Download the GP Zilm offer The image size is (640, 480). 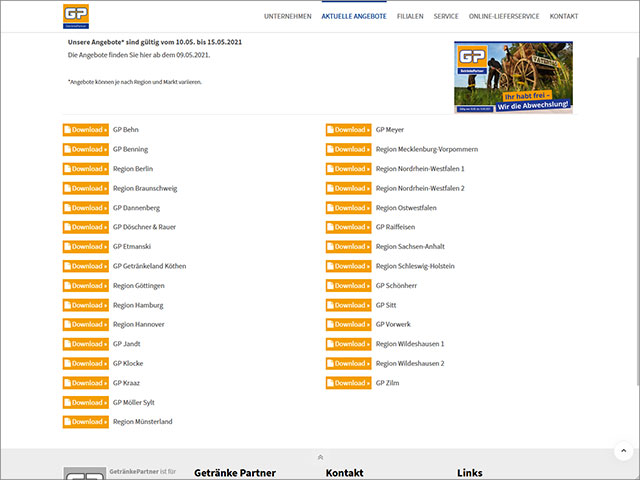[x=349, y=383]
